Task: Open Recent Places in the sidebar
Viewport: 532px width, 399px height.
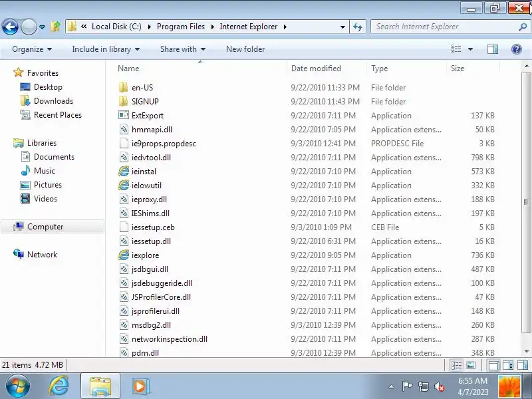Action: (x=51, y=114)
